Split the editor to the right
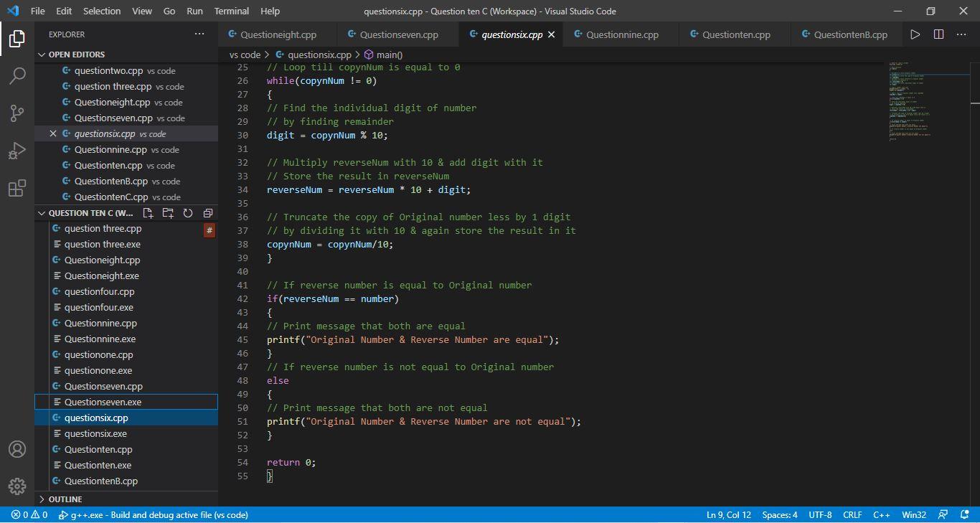Screen dimensions: 980x523 (x=938, y=34)
